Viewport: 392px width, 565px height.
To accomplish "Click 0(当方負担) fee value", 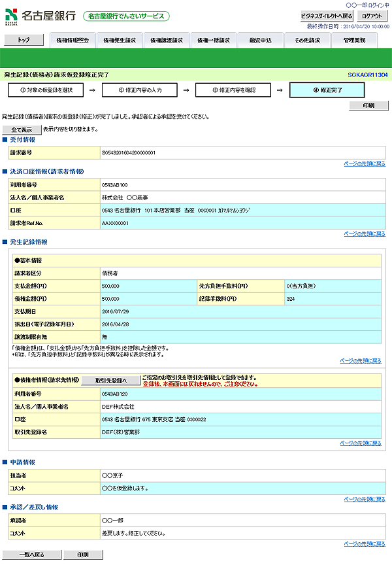I will 301,286.
